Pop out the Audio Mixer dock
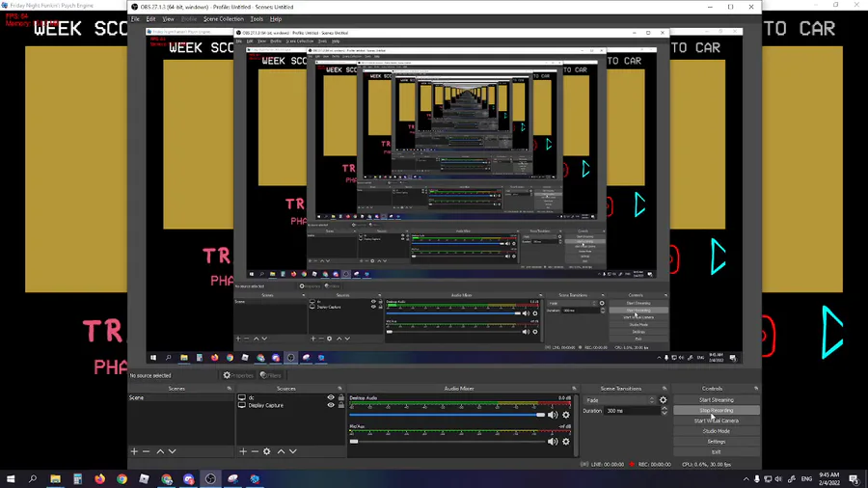 tap(574, 389)
